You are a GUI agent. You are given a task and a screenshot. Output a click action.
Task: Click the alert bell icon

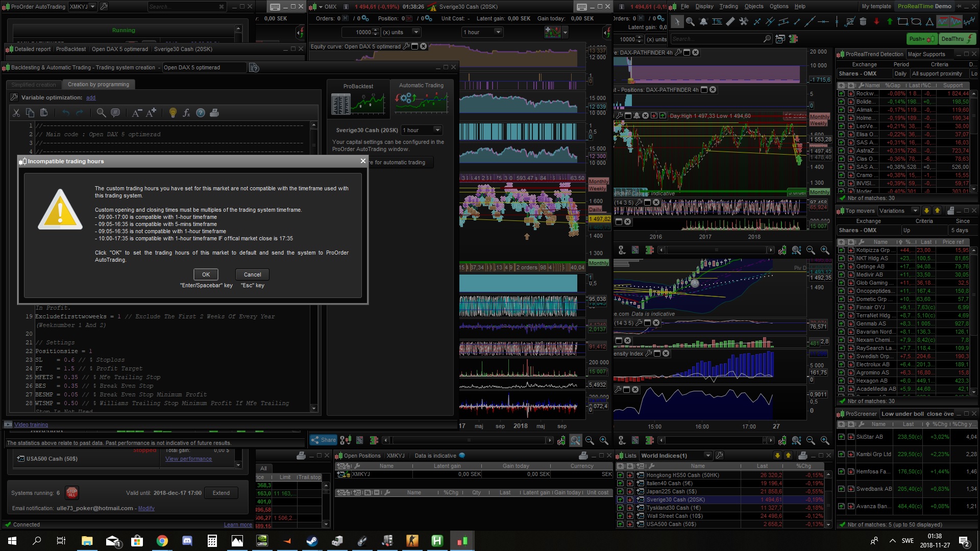pos(703,21)
